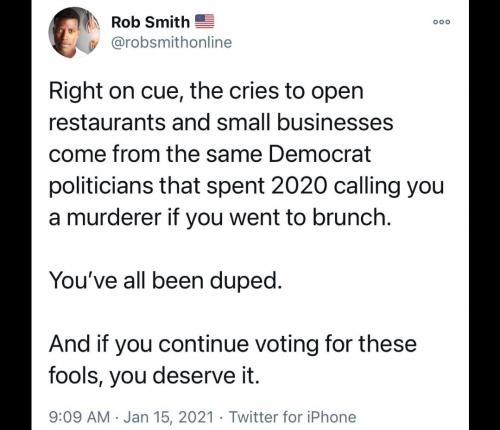Click the 9:09 AM timestamp
The image size is (500, 430).
click(x=79, y=417)
